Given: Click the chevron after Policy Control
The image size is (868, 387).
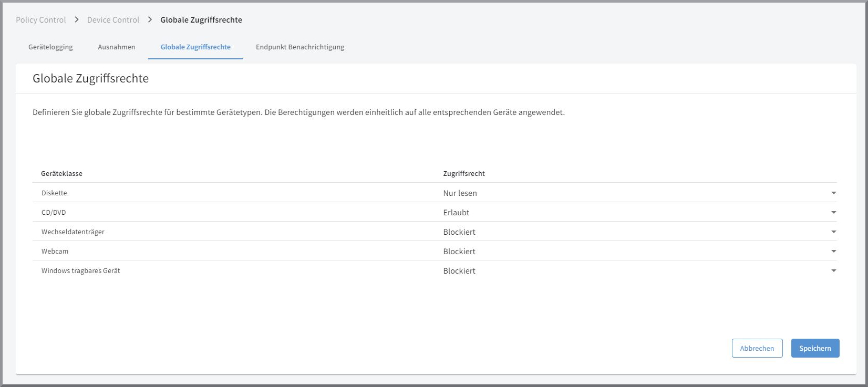Looking at the screenshot, I should pos(77,19).
